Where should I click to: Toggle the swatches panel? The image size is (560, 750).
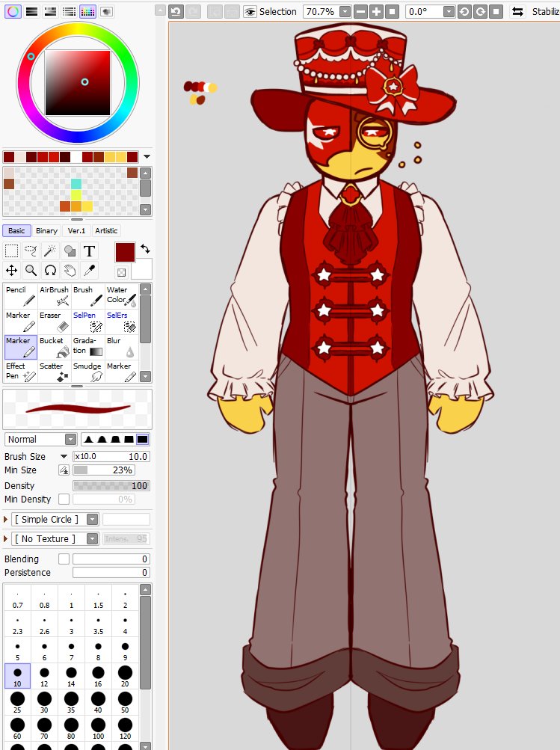tap(88, 11)
